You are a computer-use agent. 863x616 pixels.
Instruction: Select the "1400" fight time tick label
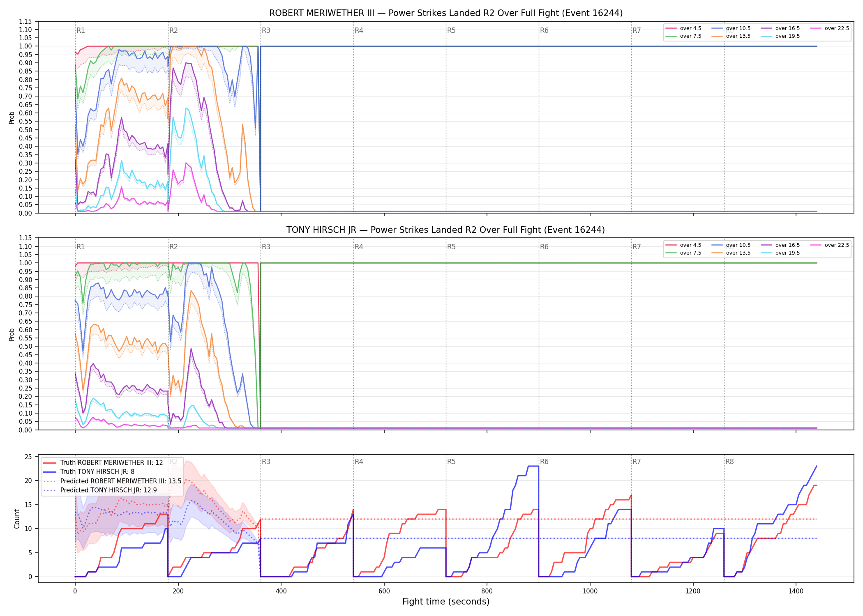(x=796, y=591)
